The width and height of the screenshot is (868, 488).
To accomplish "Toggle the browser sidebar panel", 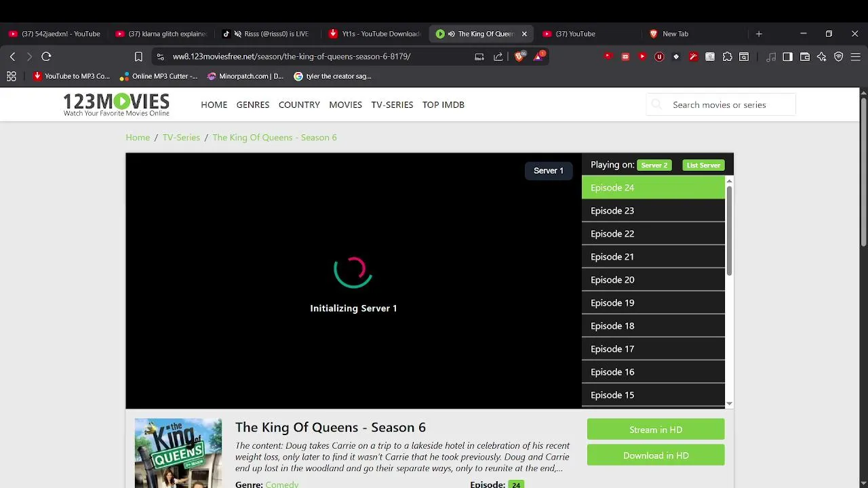I will 787,57.
